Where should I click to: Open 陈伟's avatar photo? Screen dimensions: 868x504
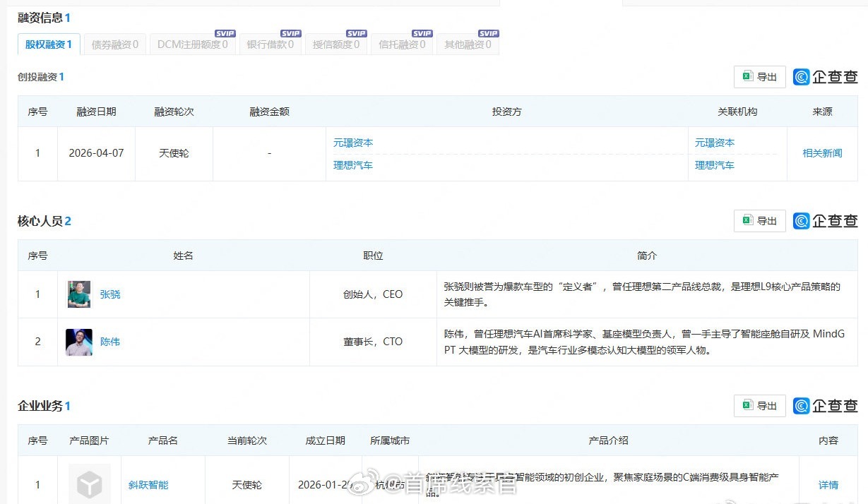coord(79,342)
